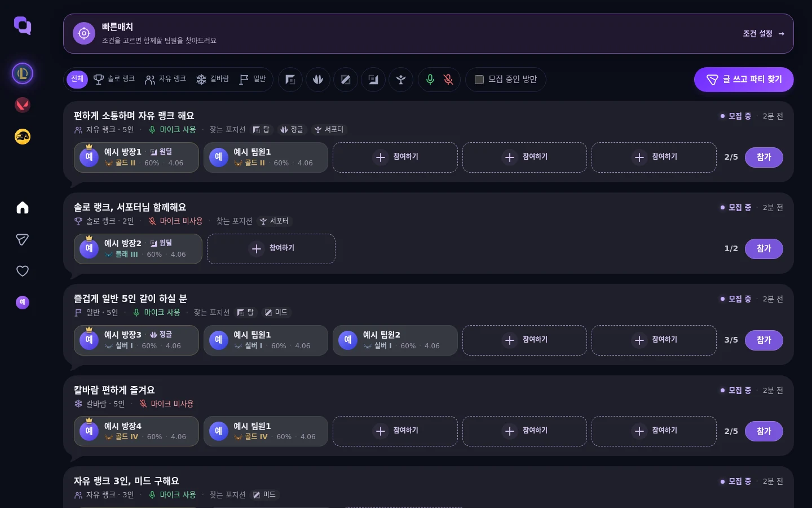Go to the home icon in sidebar
812x508 pixels.
[23, 208]
